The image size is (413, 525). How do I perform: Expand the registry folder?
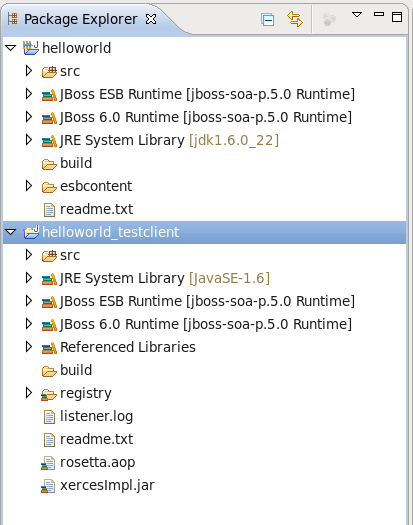29,393
